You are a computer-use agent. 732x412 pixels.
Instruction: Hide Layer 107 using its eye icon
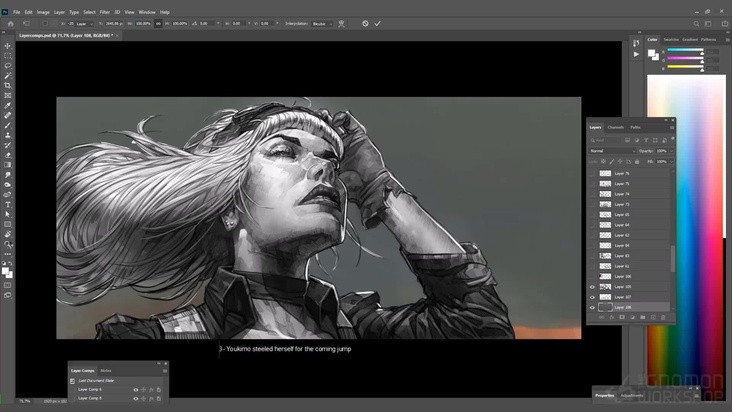592,297
